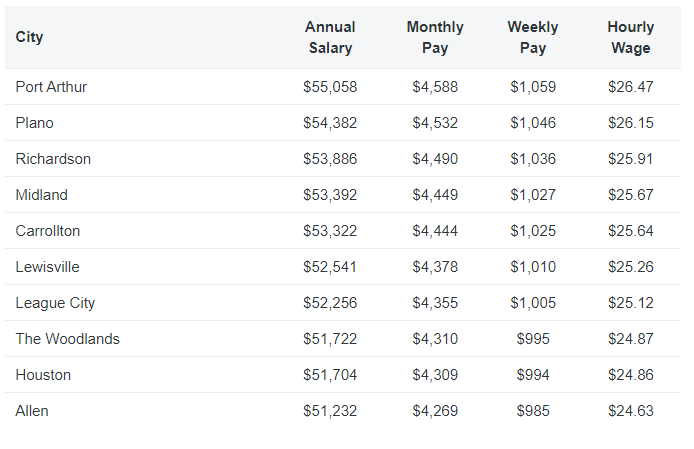Click Plano's hourly wage $26.15
Screen dimensions: 694x449
[x=630, y=123]
